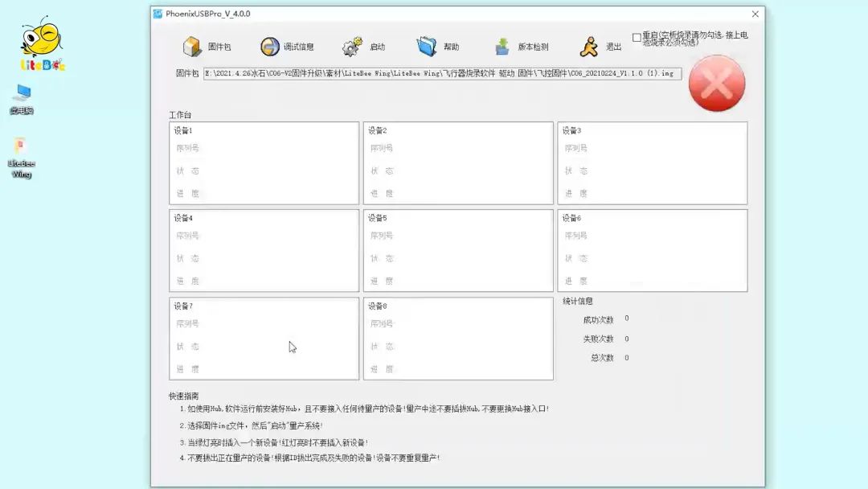Click the 成功次数 count value
The height and width of the screenshot is (489, 868).
click(x=627, y=318)
